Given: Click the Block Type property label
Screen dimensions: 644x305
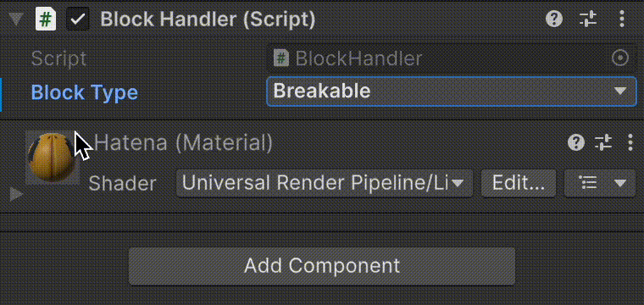Looking at the screenshot, I should click(85, 92).
